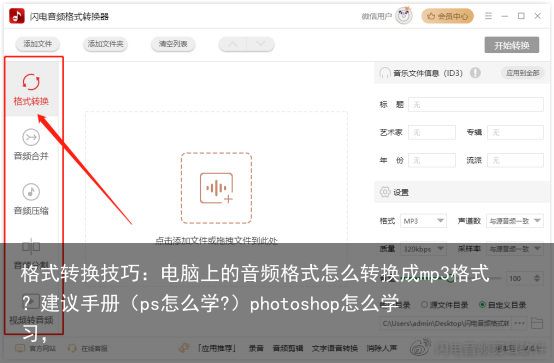Open the 录音 recording link
The height and width of the screenshot is (363, 554).
point(256,348)
